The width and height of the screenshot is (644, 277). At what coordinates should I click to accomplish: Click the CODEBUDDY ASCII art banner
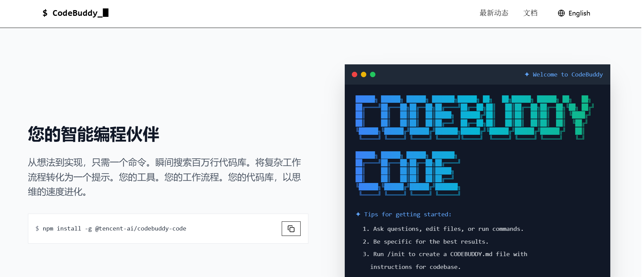pos(474,117)
